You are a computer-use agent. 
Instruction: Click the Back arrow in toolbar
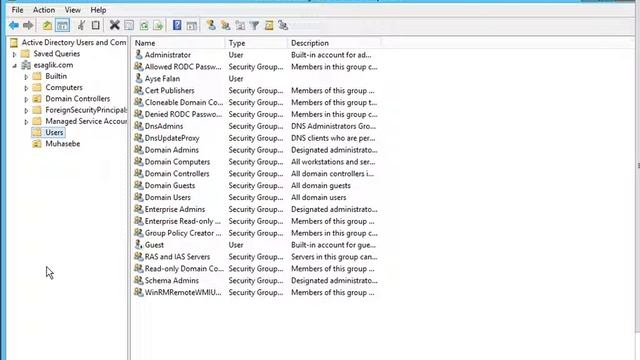pos(14,26)
